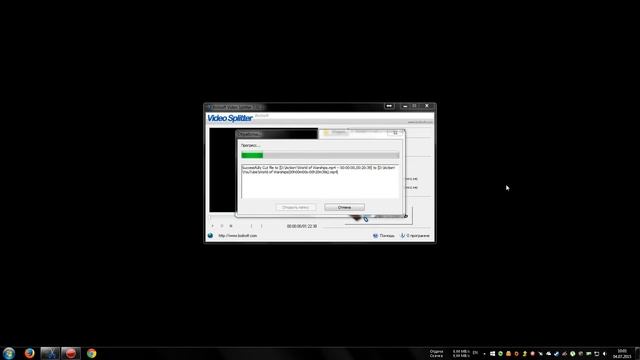The height and width of the screenshot is (360, 640).
Task: Open the boilsoft.com website link
Action: tap(238, 236)
